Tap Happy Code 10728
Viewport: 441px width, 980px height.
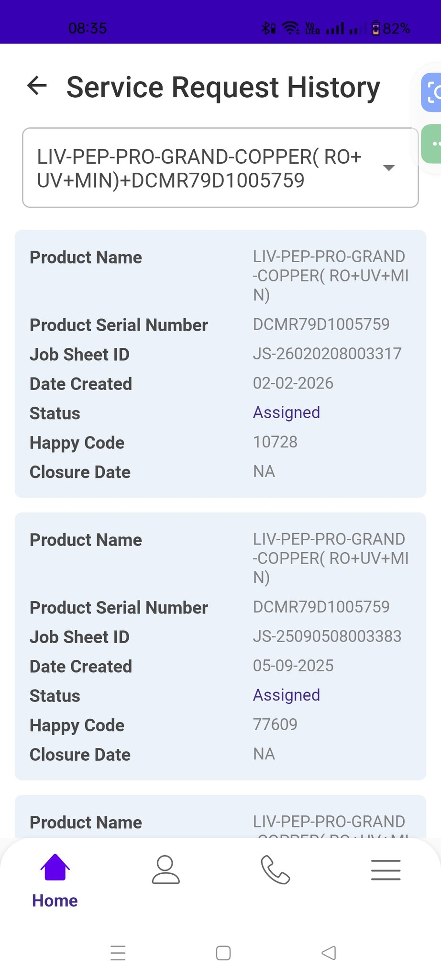275,442
